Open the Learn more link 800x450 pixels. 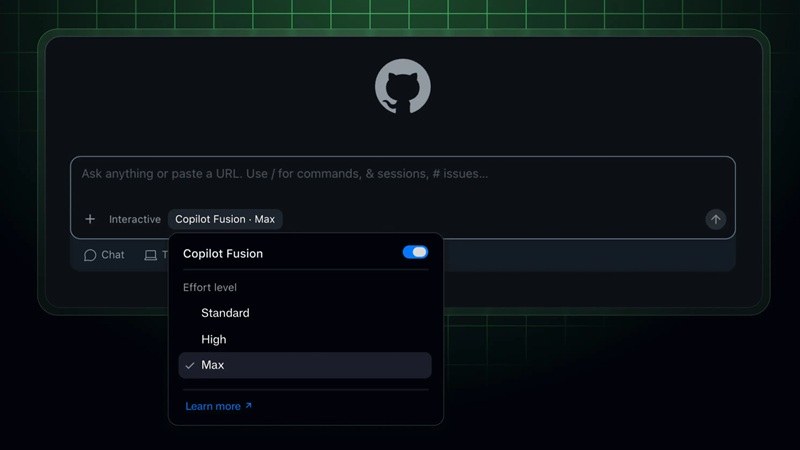coord(218,406)
